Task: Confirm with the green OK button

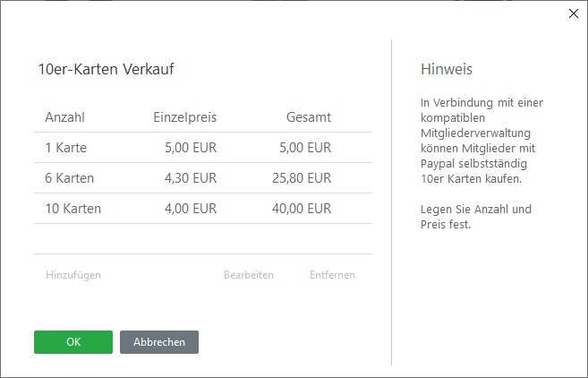Action: pos(73,342)
